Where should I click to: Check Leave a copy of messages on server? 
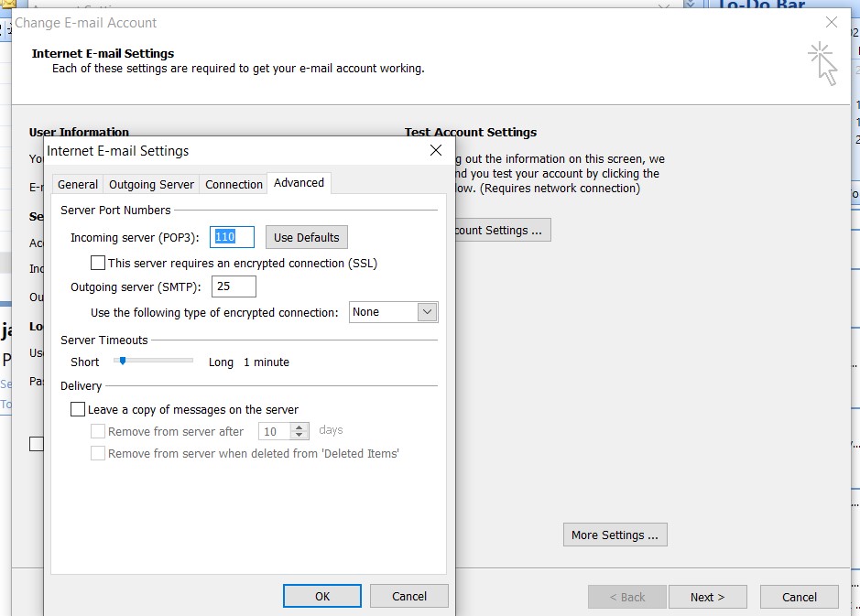[78, 410]
